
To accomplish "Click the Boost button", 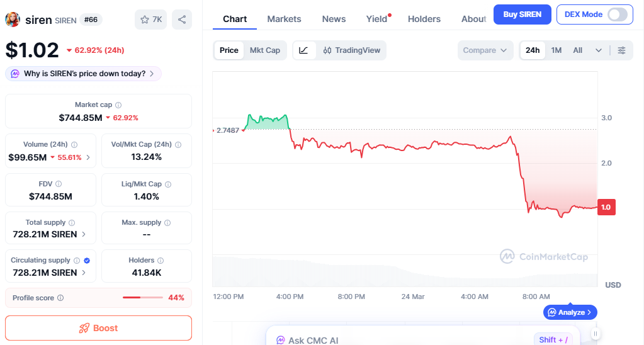I will (99, 328).
